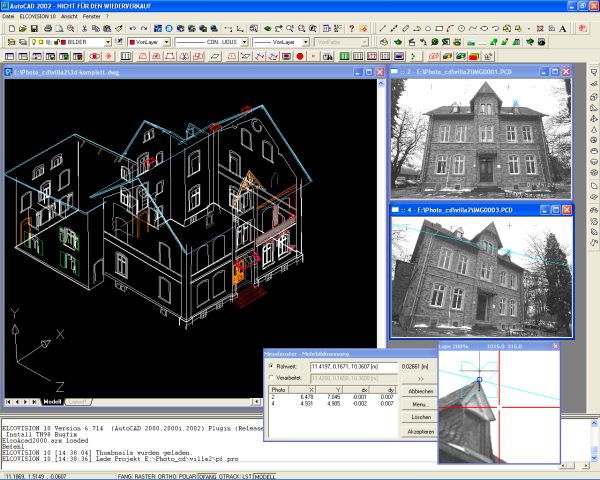Select the Verarbeitet radio button
The image size is (600, 480).
tap(271, 378)
